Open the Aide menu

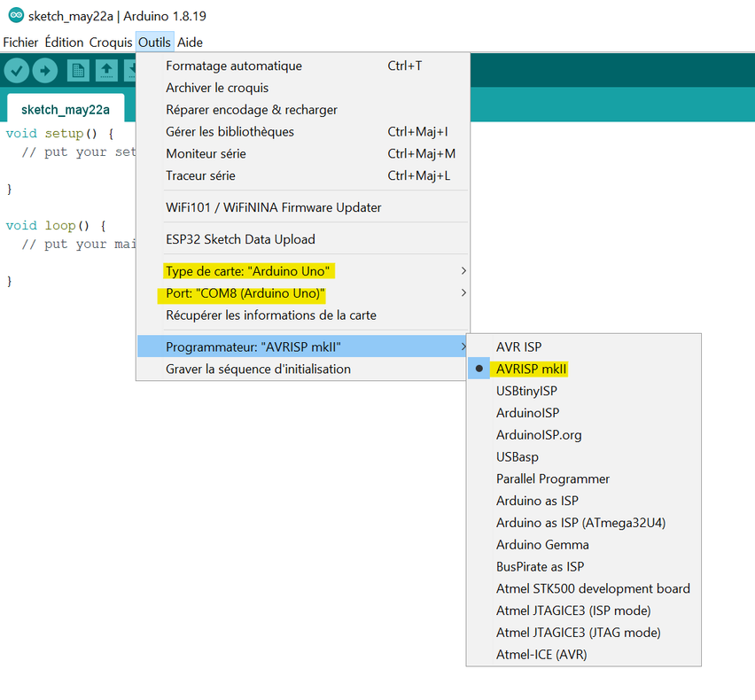190,42
